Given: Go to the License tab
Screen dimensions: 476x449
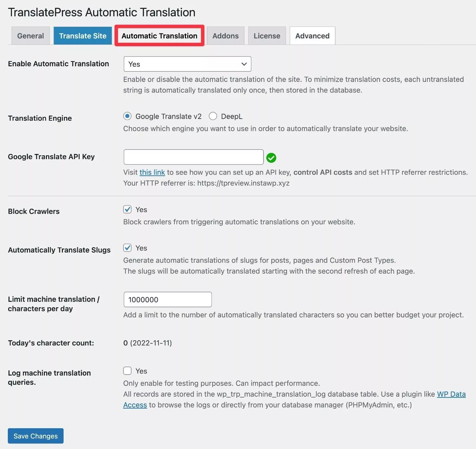Looking at the screenshot, I should (x=267, y=36).
